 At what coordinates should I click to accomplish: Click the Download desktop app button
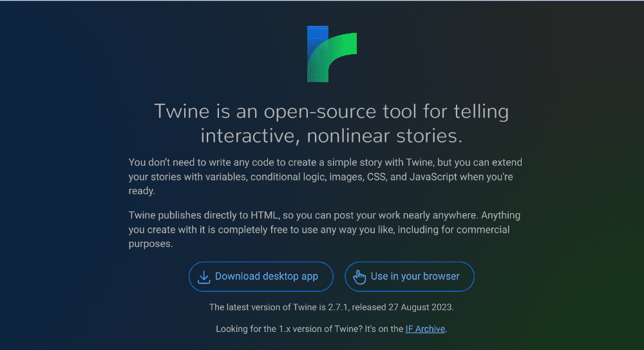(x=261, y=277)
